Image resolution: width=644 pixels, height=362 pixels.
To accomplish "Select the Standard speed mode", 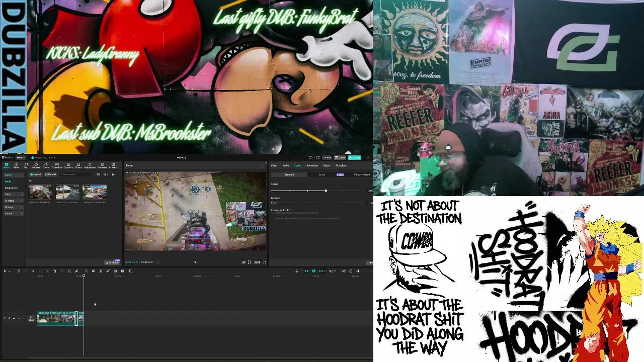I will 289,174.
